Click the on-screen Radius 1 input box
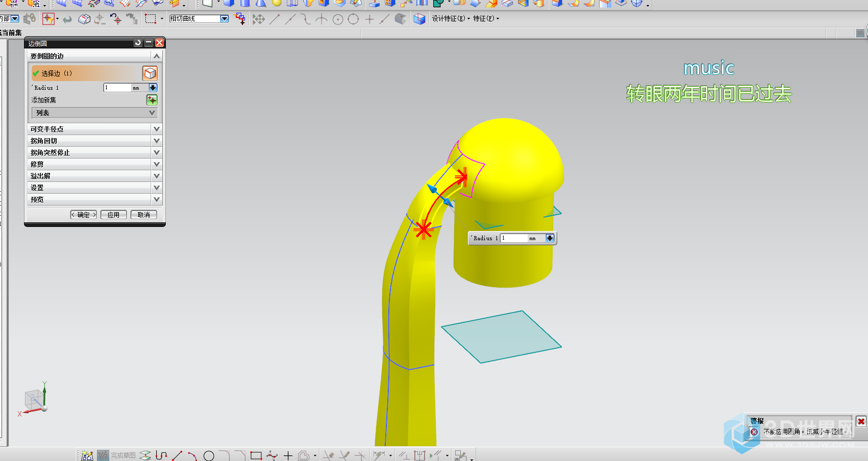868x461 pixels. coord(514,238)
